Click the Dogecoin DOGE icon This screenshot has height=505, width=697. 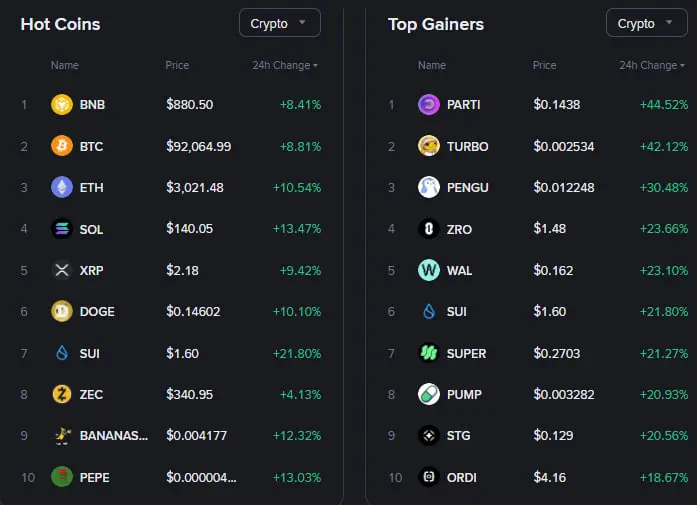pos(62,311)
